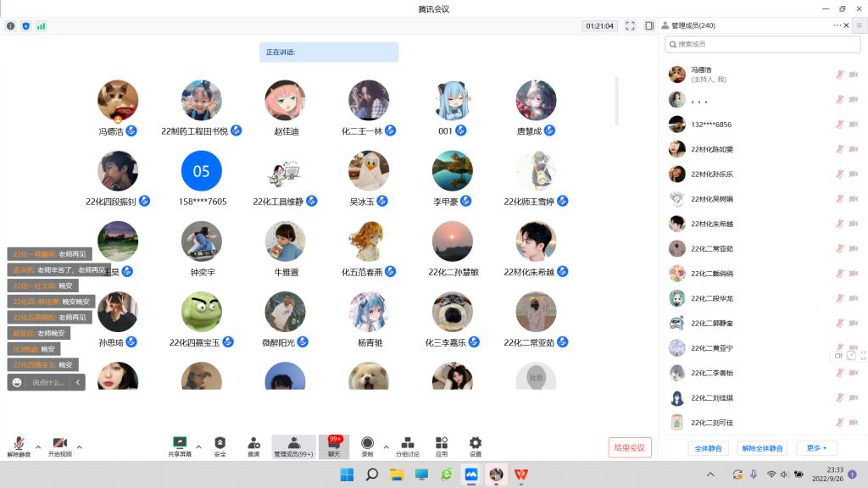The height and width of the screenshot is (488, 868).
Task: Toggle the Manage Members (管理成员) panel tab
Action: click(x=293, y=446)
